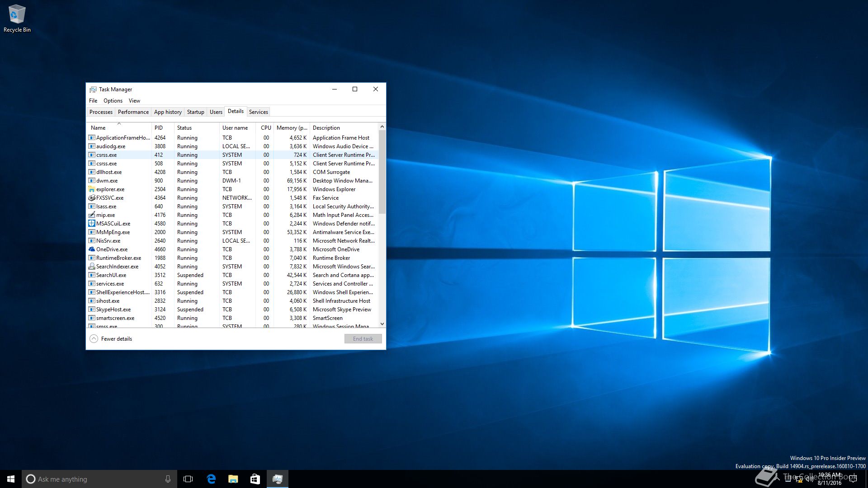Switch to the Startup tab
Viewport: 868px width, 488px height.
[196, 112]
